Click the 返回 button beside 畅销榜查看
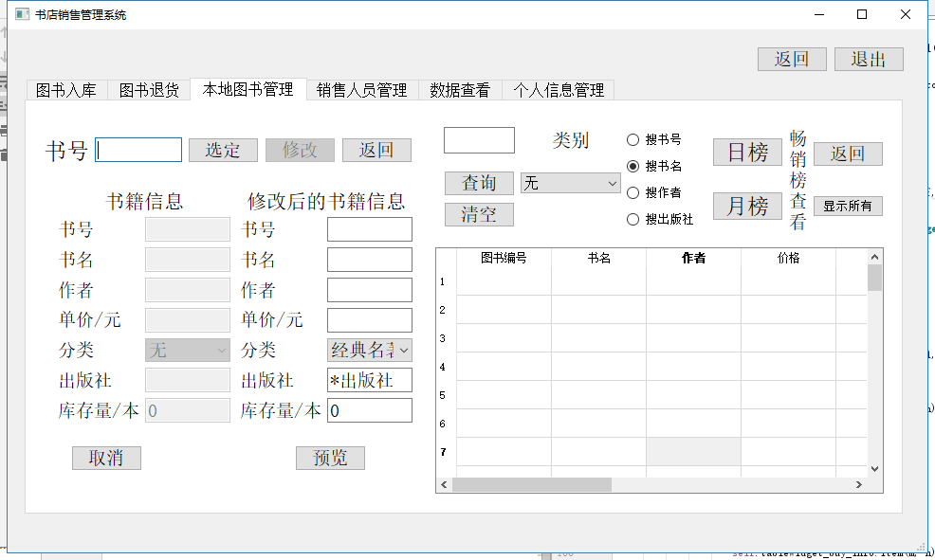Image resolution: width=935 pixels, height=560 pixels. 848,154
